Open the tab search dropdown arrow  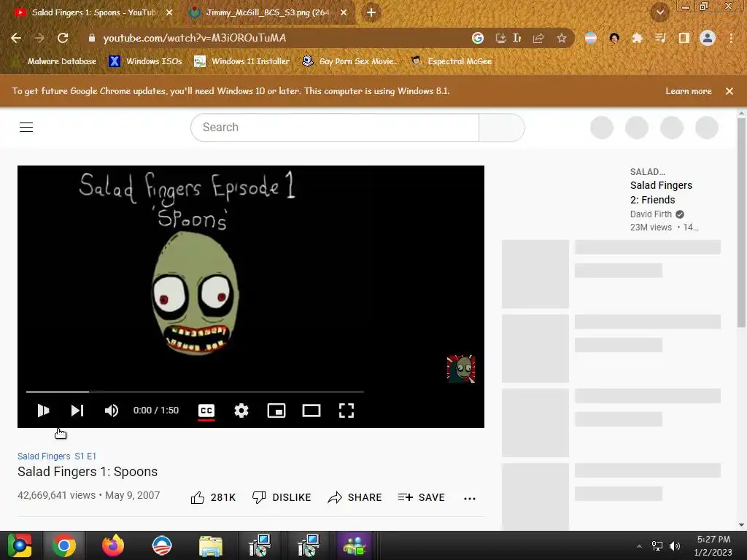[659, 12]
